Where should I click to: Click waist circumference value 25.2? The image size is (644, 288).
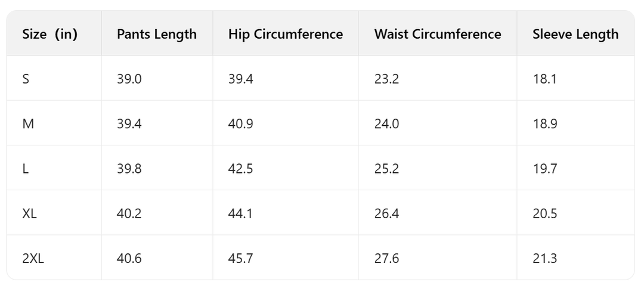tap(386, 169)
